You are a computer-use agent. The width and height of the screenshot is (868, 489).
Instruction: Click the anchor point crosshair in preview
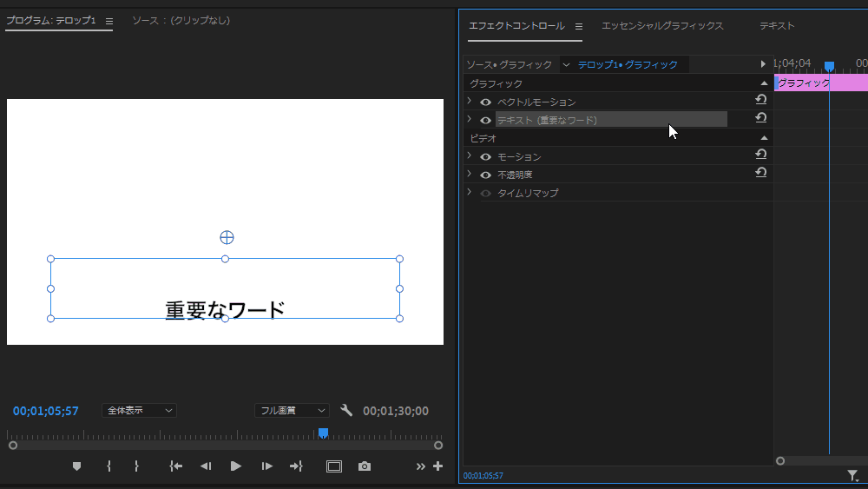pos(227,238)
